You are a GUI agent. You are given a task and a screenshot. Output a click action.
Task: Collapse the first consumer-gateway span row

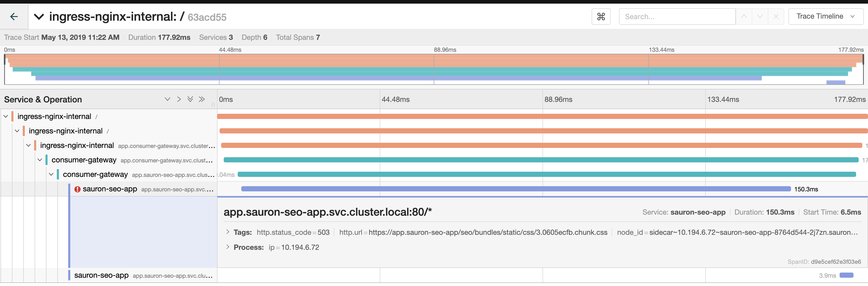40,160
